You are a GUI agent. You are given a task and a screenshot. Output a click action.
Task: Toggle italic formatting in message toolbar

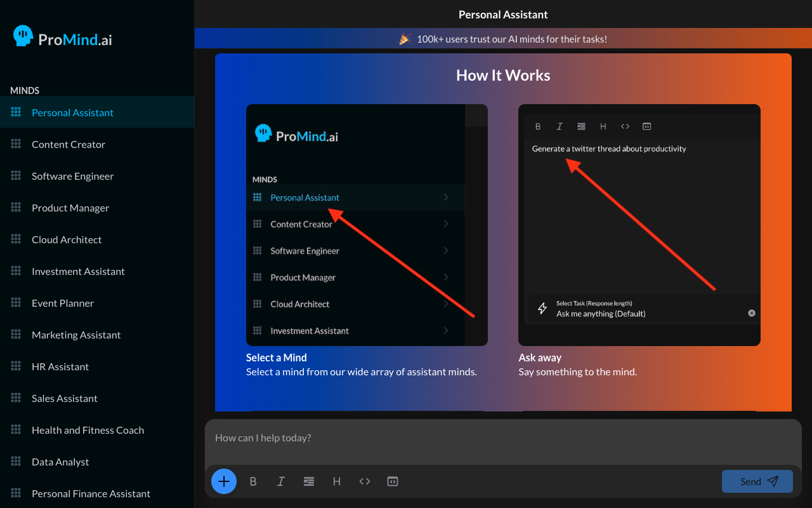281,481
